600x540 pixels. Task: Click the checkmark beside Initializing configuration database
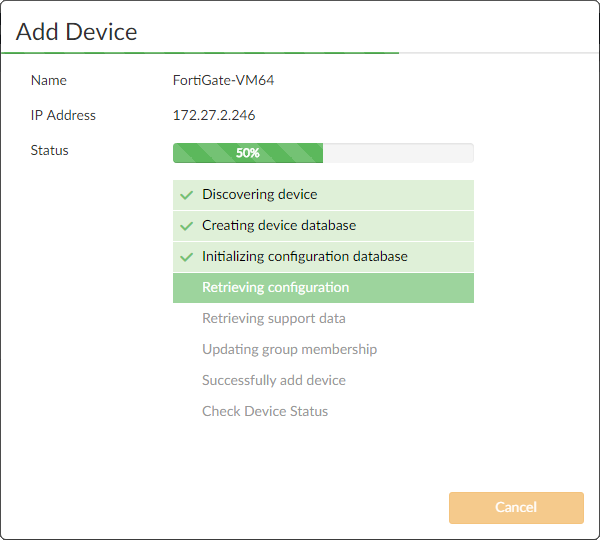tap(186, 257)
